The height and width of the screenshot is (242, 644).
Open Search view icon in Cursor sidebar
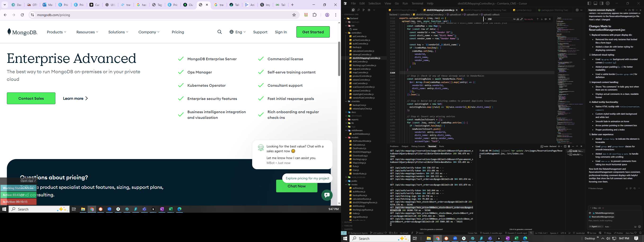[x=359, y=10]
